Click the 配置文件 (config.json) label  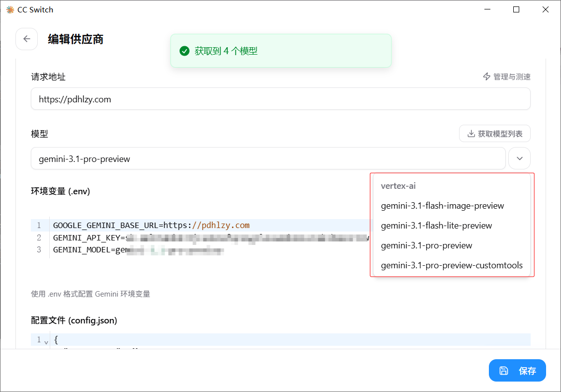tap(74, 320)
